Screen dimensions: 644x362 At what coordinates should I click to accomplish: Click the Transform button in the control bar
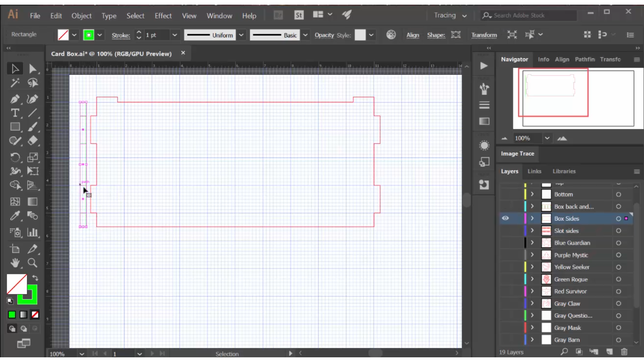coord(484,35)
